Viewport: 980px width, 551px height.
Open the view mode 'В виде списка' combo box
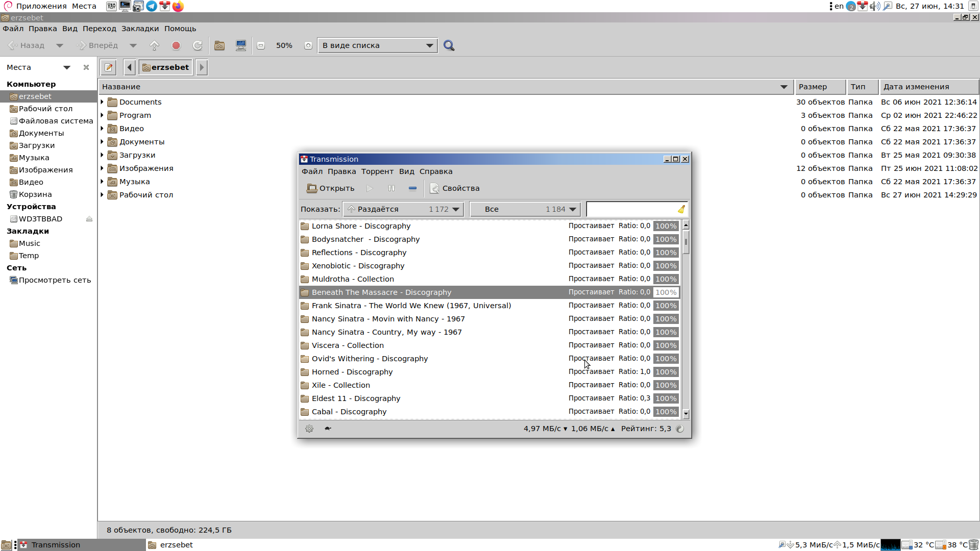[377, 45]
